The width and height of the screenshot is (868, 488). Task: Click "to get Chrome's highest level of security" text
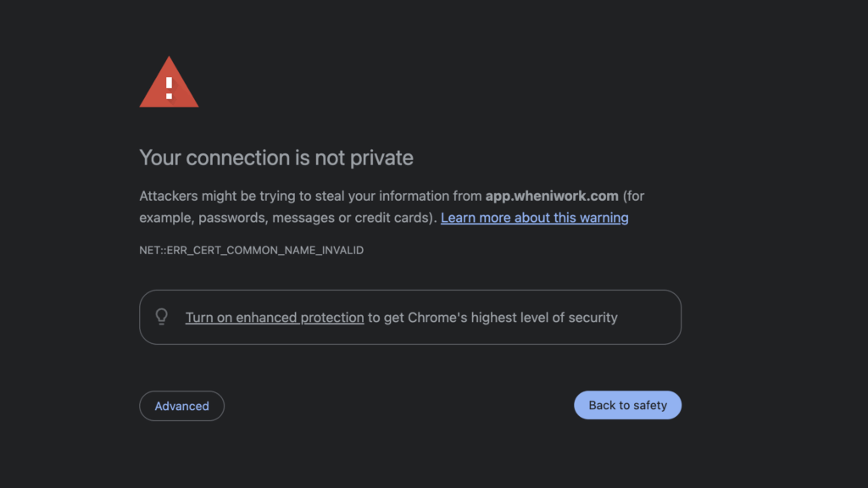point(492,318)
